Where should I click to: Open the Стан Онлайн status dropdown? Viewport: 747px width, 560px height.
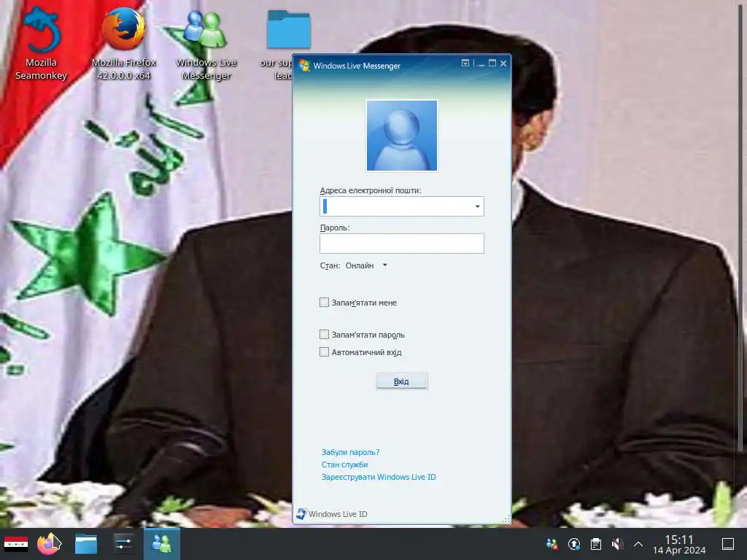366,265
